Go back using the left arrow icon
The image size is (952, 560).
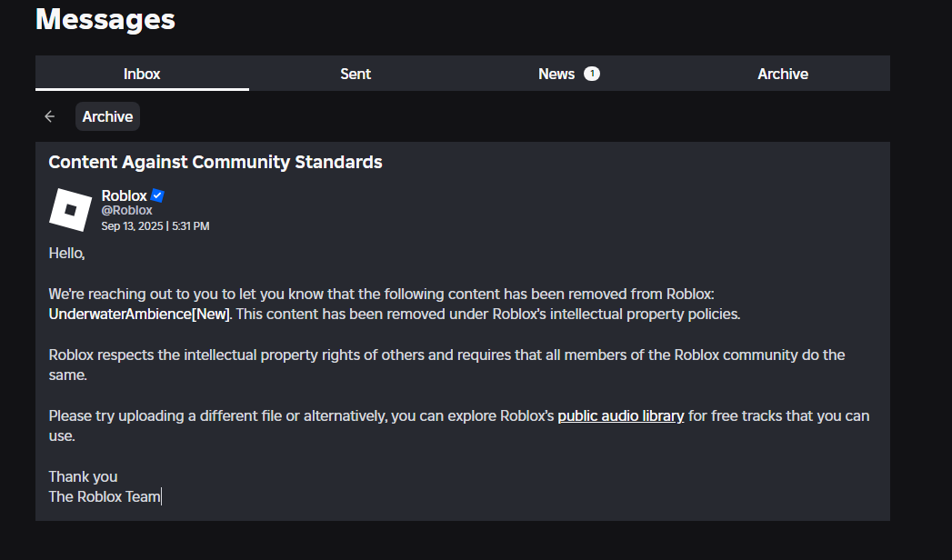click(50, 116)
